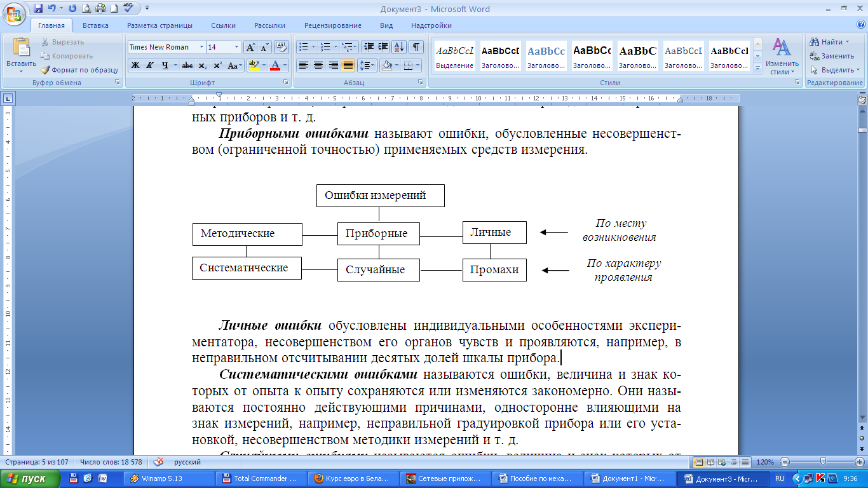Click the Grow Font icon
The image size is (868, 488).
click(250, 47)
